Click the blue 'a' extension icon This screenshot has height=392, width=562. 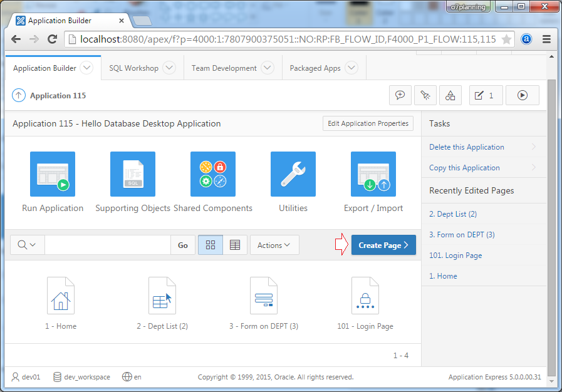tap(526, 39)
